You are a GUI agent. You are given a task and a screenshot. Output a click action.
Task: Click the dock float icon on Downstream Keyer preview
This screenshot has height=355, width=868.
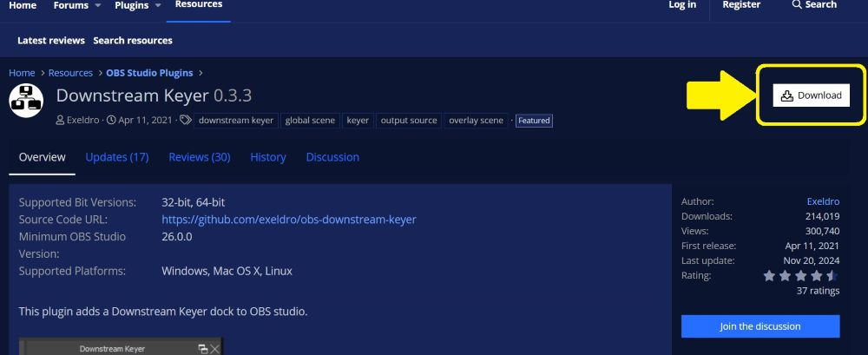pos(203,348)
